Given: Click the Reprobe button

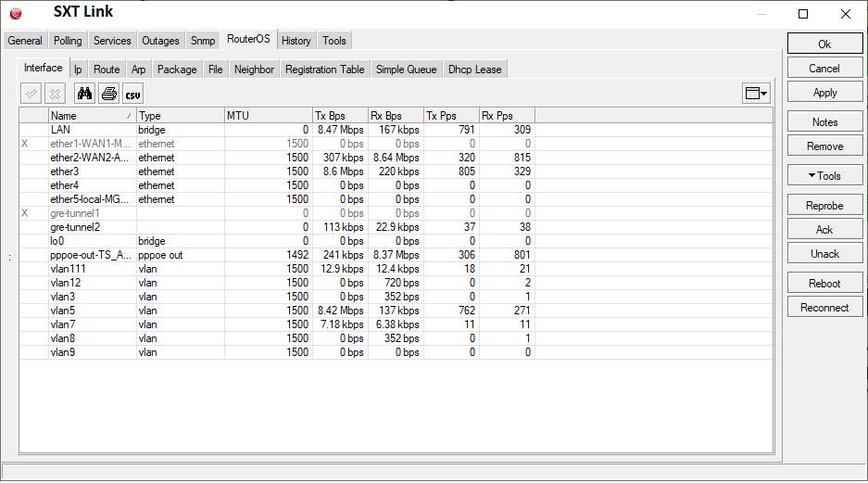Looking at the screenshot, I should (x=824, y=206).
